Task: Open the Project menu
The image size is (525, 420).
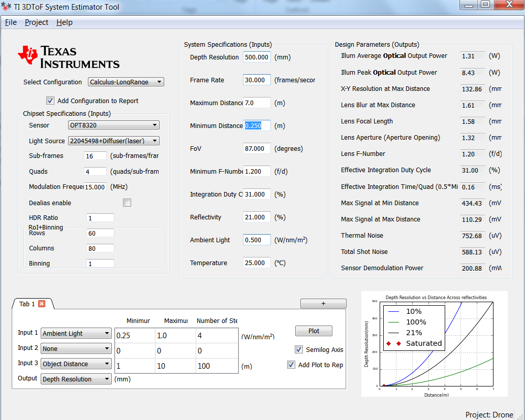Action: [x=37, y=22]
